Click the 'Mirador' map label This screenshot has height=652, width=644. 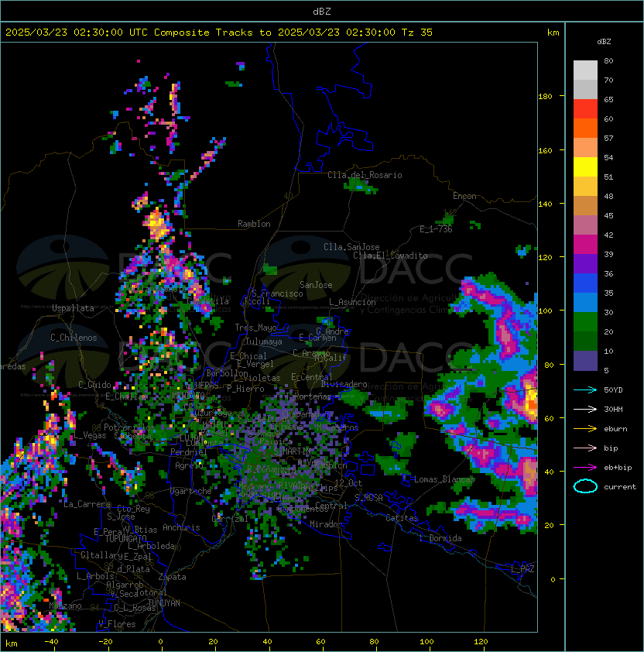click(326, 524)
